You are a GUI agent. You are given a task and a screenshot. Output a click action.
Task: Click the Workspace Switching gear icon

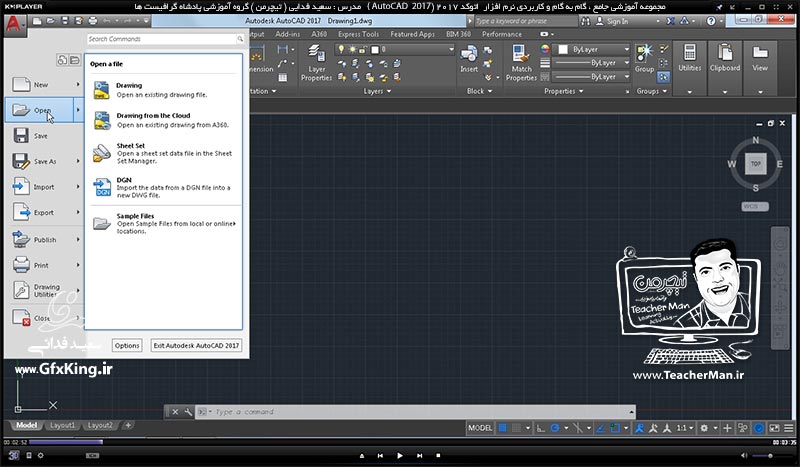[704, 428]
